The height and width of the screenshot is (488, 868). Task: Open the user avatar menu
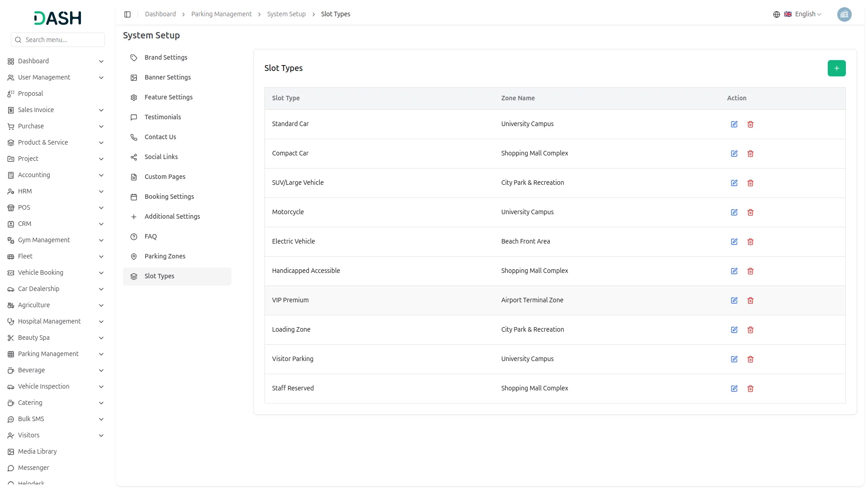pyautogui.click(x=844, y=14)
